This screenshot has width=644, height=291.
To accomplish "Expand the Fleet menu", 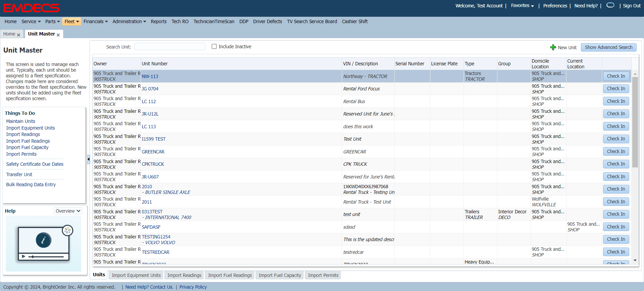I will pos(71,21).
